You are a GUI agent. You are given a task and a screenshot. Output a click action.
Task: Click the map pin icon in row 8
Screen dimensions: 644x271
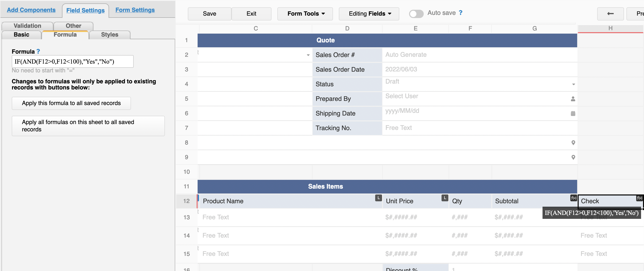(573, 143)
